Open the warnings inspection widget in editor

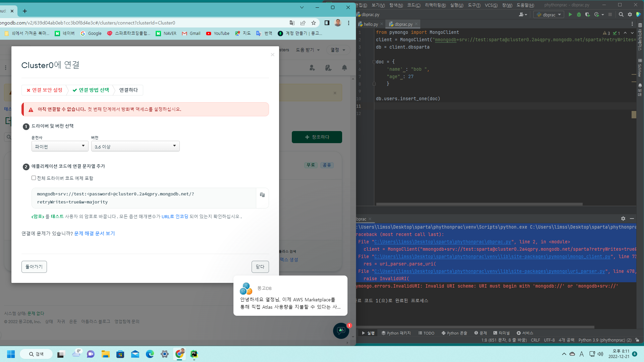(611, 33)
